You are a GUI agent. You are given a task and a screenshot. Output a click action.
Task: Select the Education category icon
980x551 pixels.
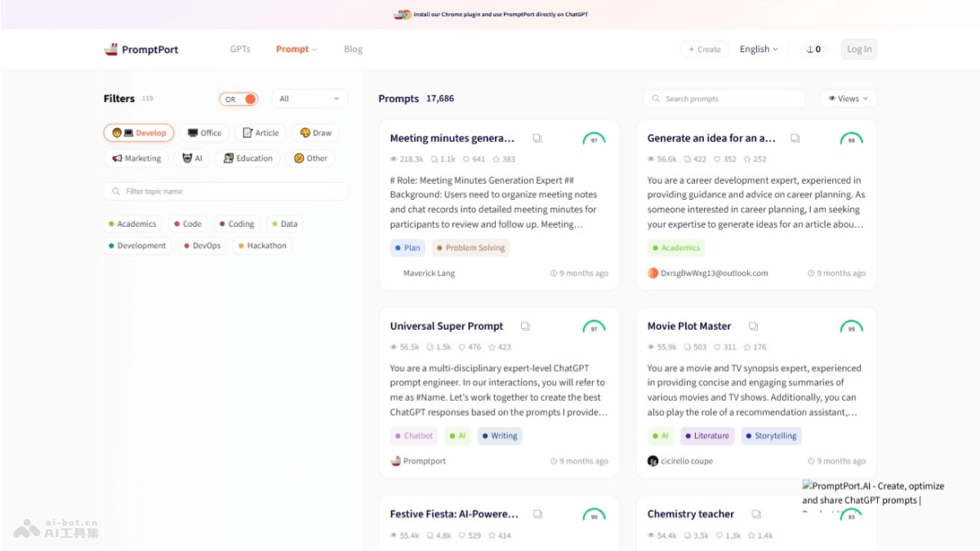229,158
